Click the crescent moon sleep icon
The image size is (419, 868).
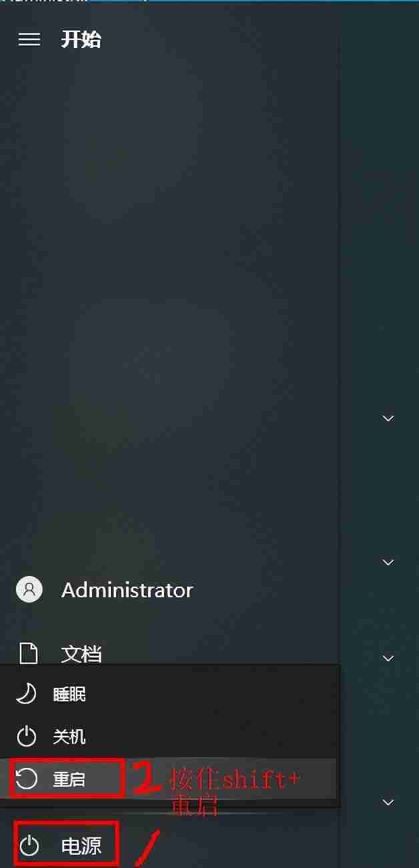coord(26,694)
